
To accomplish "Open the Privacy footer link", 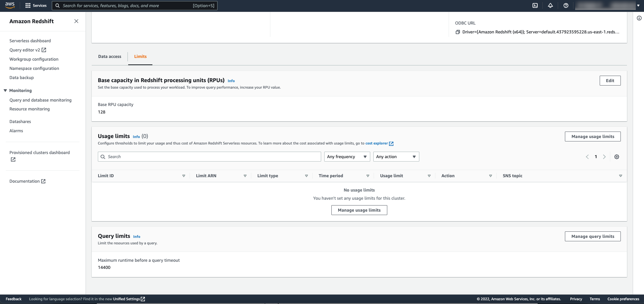I will [576, 299].
